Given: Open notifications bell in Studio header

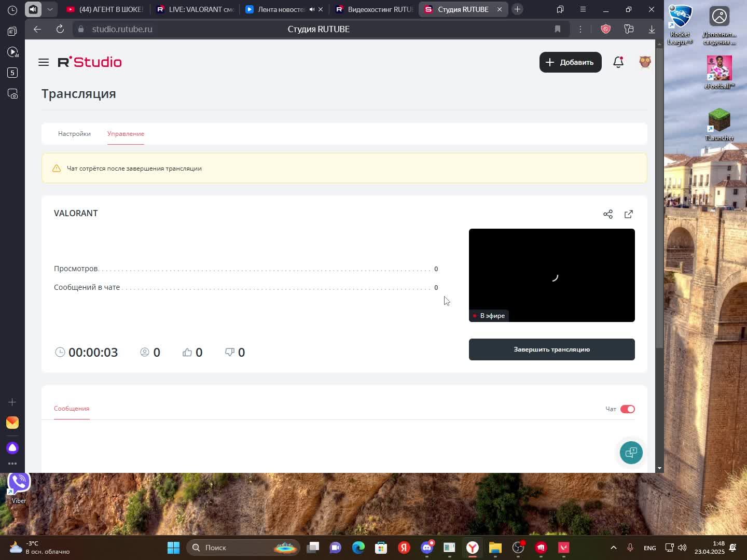Looking at the screenshot, I should pyautogui.click(x=618, y=62).
